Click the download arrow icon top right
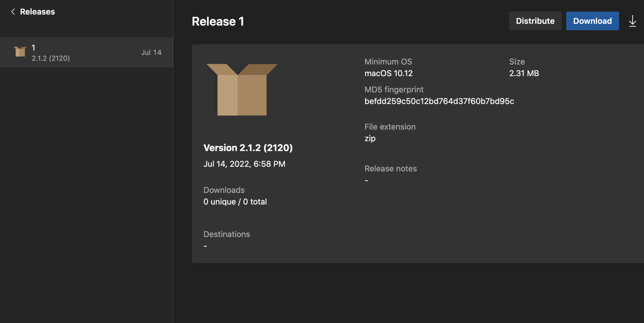The height and width of the screenshot is (323, 644). [632, 21]
